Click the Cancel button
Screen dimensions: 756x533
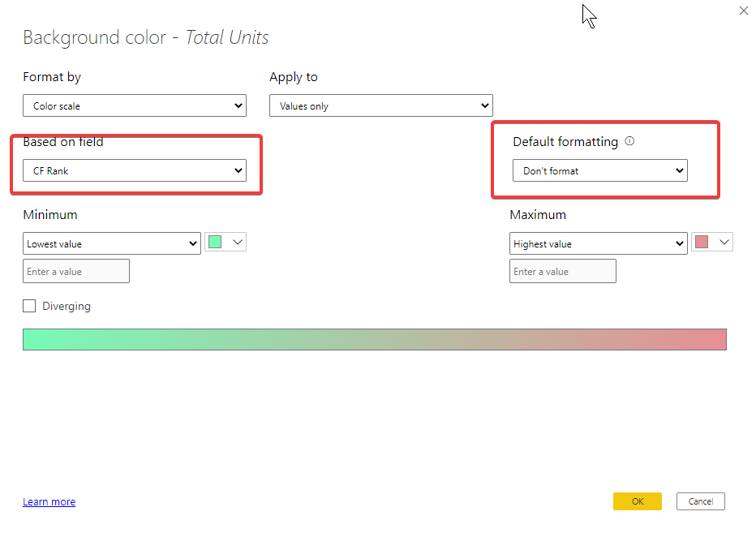701,501
